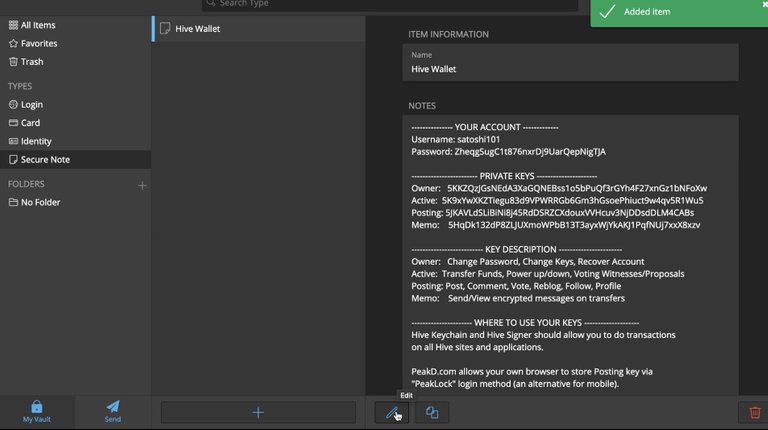Open the Trash filter
The width and height of the screenshot is (768, 430).
[33, 61]
